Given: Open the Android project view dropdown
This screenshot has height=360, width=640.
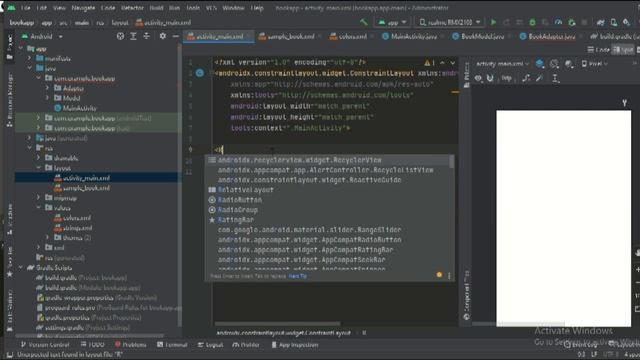Looking at the screenshot, I should [x=42, y=36].
